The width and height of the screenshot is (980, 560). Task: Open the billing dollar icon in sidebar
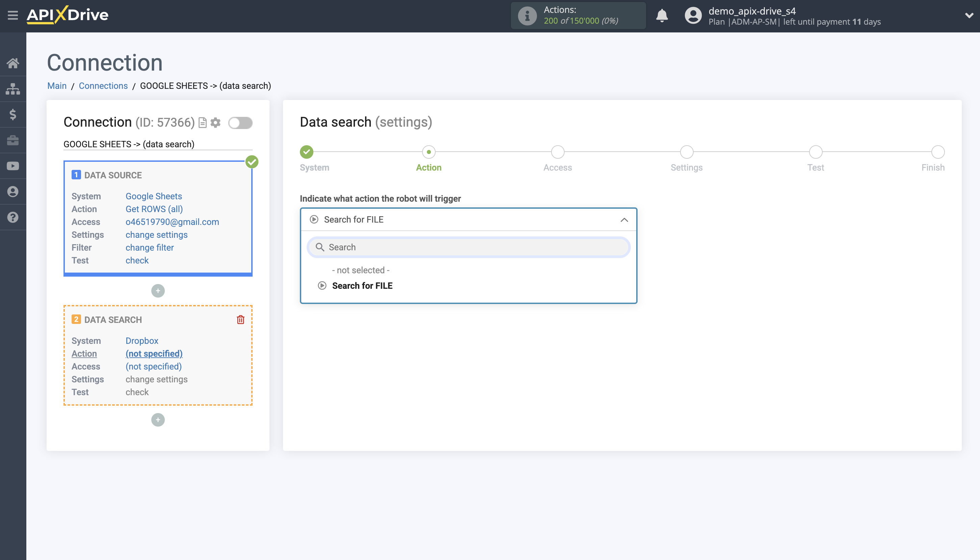coord(13,114)
